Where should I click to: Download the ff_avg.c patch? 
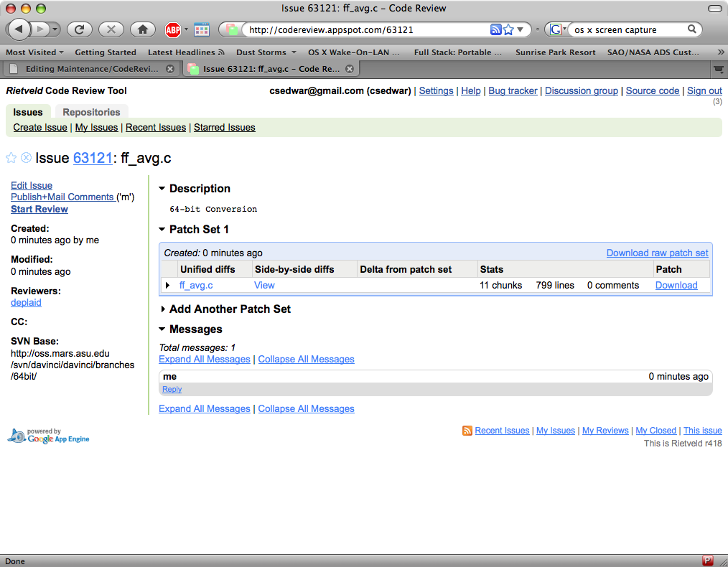pyautogui.click(x=676, y=286)
